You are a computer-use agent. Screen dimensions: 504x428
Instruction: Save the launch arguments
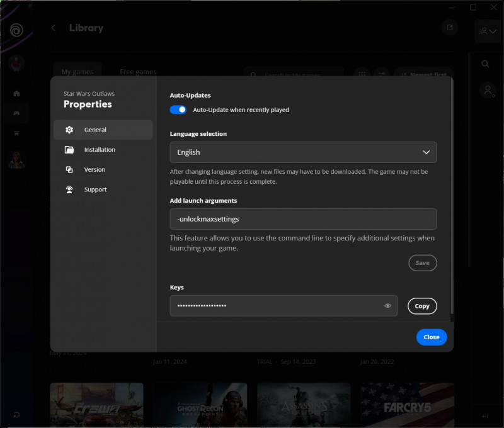pyautogui.click(x=422, y=263)
